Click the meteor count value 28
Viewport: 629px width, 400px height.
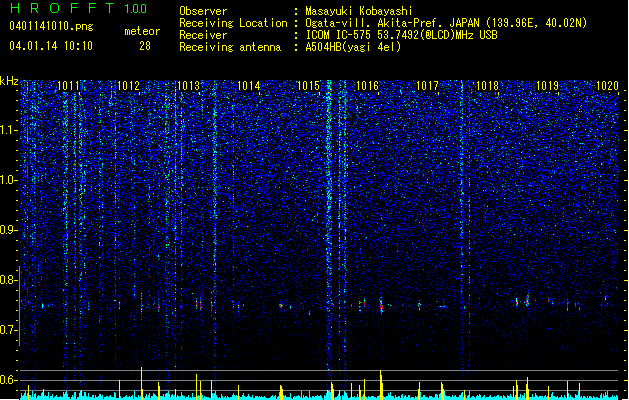click(145, 46)
